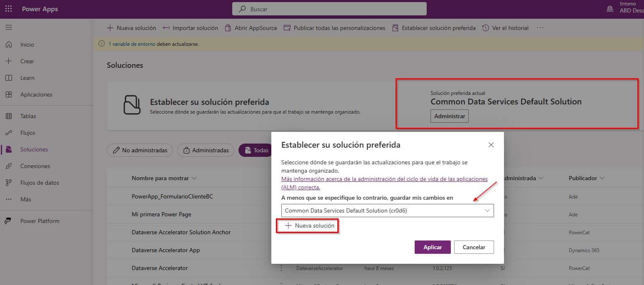Click PowerCat publisher in Solution Anchor row
Image resolution: width=644 pixels, height=285 pixels.
pyautogui.click(x=579, y=233)
